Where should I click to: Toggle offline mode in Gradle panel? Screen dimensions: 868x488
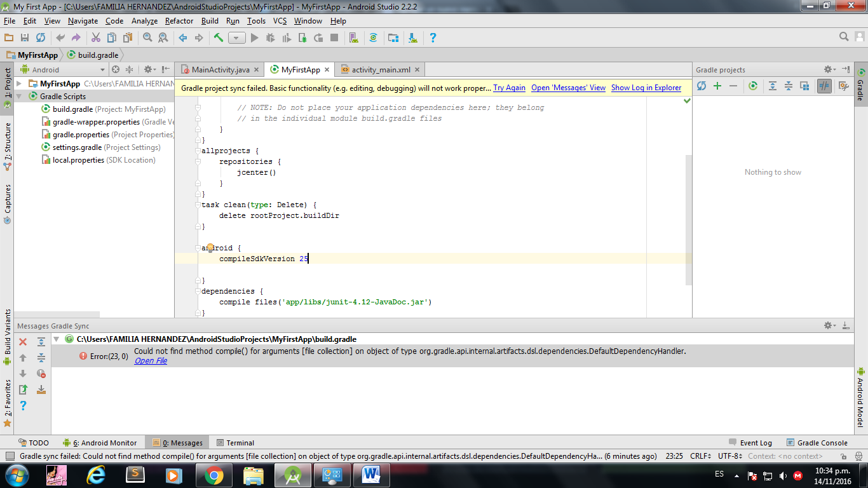coord(824,86)
